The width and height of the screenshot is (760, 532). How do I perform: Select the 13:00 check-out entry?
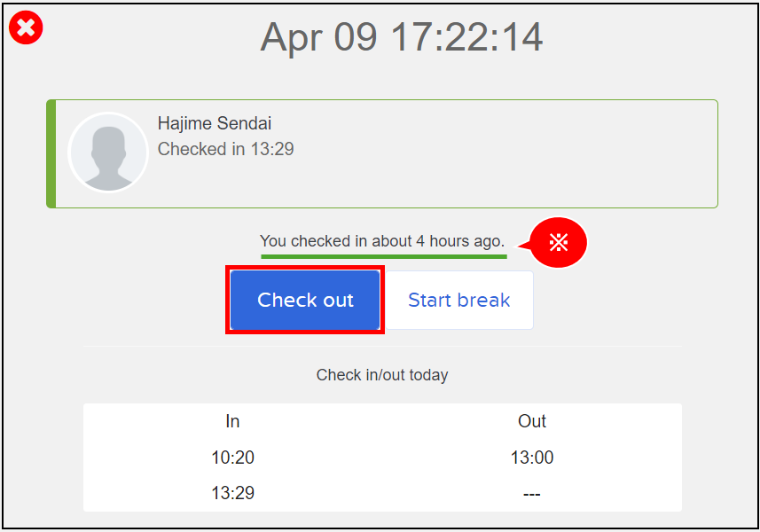pyautogui.click(x=532, y=457)
